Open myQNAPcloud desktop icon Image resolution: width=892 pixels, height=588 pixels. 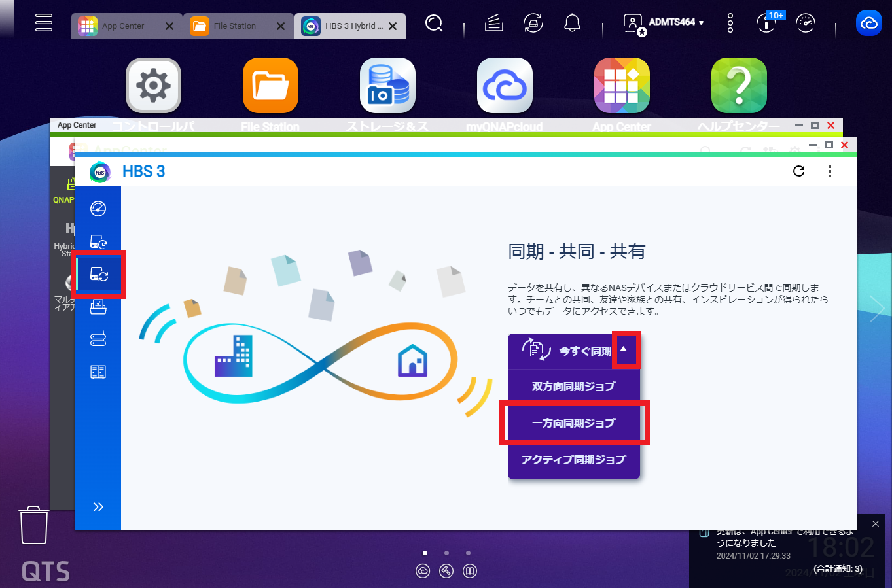point(505,86)
